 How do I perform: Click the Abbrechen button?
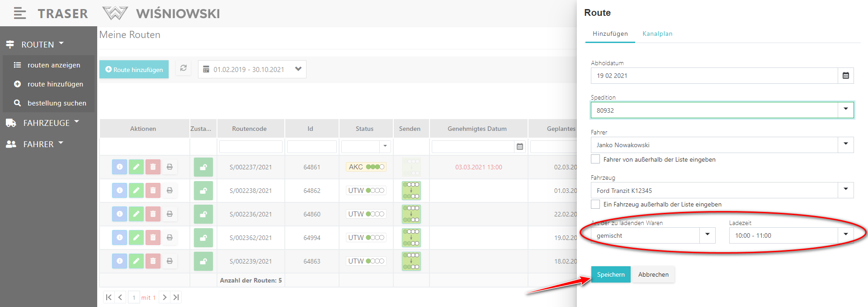pyautogui.click(x=653, y=274)
